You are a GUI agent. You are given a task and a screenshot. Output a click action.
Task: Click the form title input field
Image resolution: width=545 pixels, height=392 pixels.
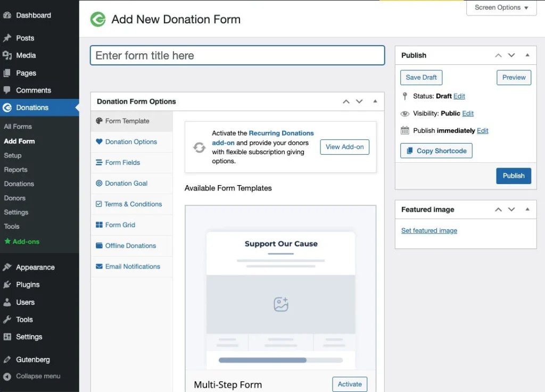pyautogui.click(x=237, y=55)
